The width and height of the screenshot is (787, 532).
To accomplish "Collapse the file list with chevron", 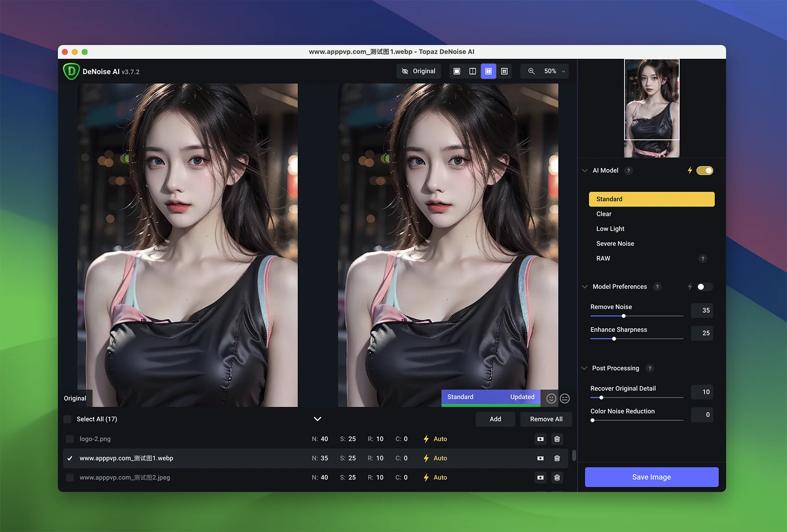I will pyautogui.click(x=318, y=419).
